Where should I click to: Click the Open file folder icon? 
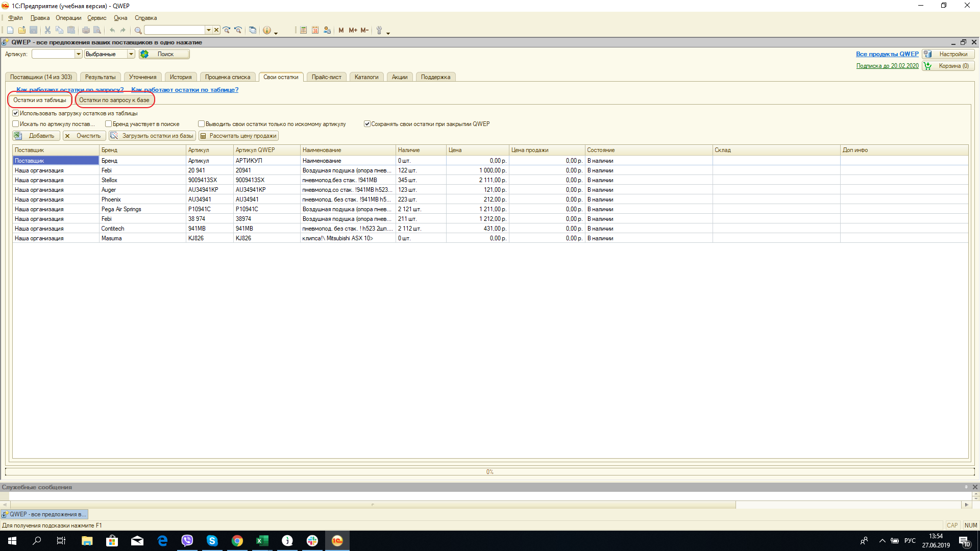pos(22,30)
